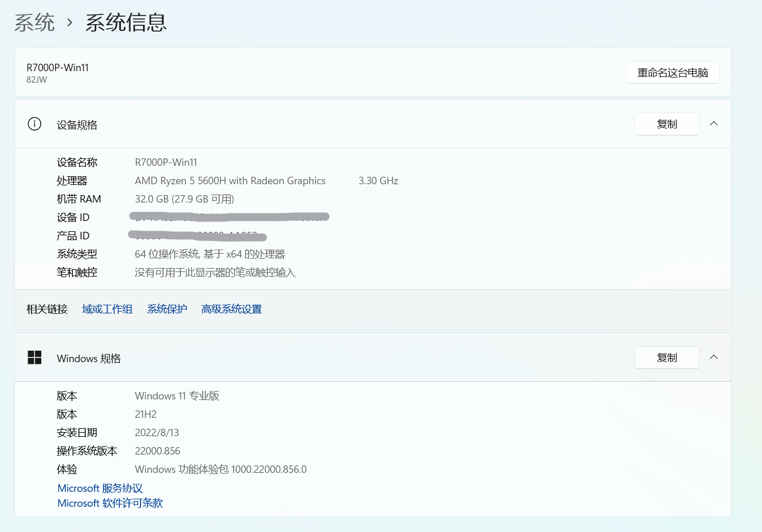Click the 设备规格 section header
762x532 pixels.
click(76, 123)
